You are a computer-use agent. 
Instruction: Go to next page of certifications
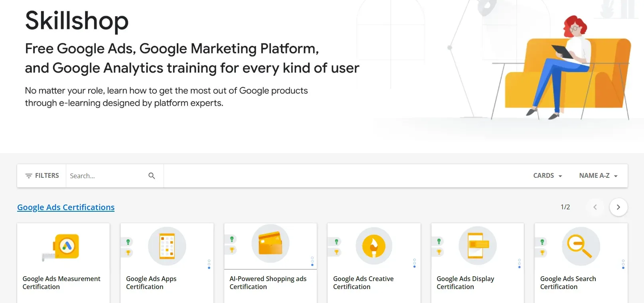pos(618,207)
